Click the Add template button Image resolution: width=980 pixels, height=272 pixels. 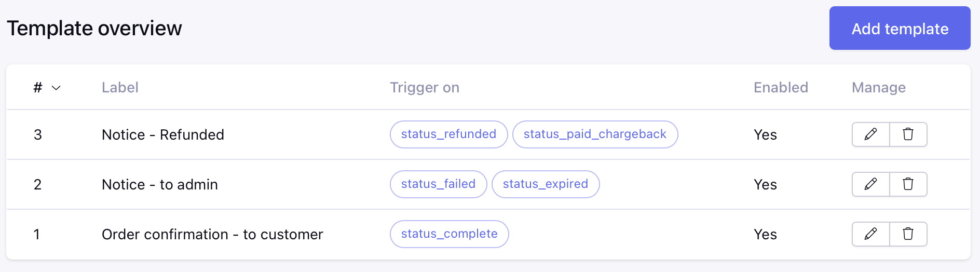900,28
